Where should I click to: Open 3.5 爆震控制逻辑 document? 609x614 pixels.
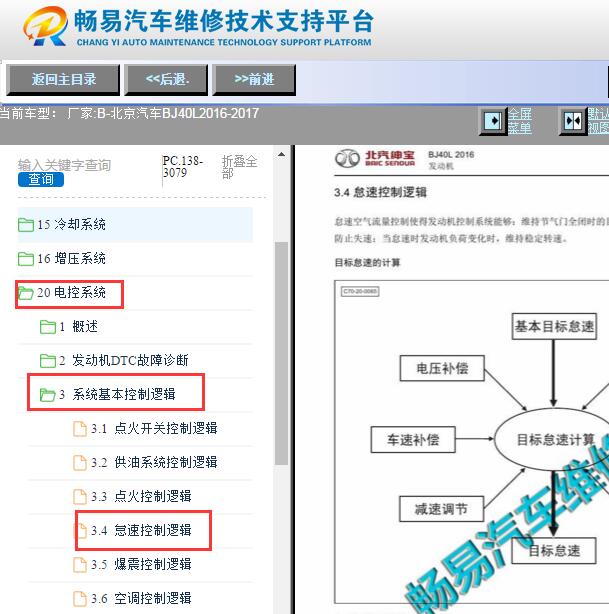(141, 565)
